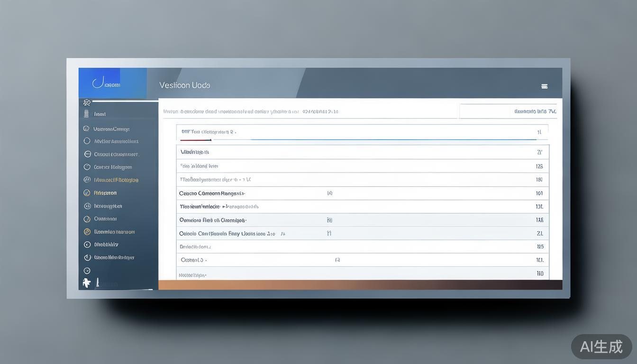Click the power icon beside the last labeled sidebar item
Screen dimensions: 637x364
pos(87,257)
